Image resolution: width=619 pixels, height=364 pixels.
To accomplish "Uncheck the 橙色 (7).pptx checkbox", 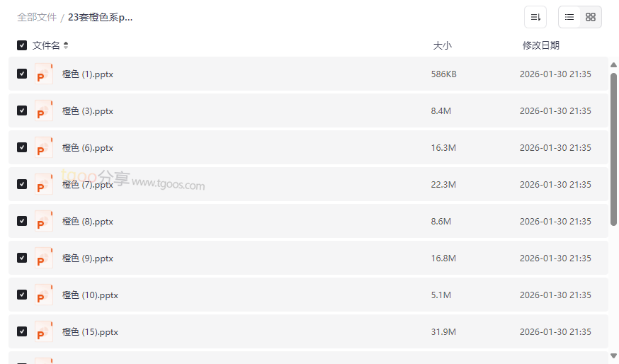I will point(22,184).
